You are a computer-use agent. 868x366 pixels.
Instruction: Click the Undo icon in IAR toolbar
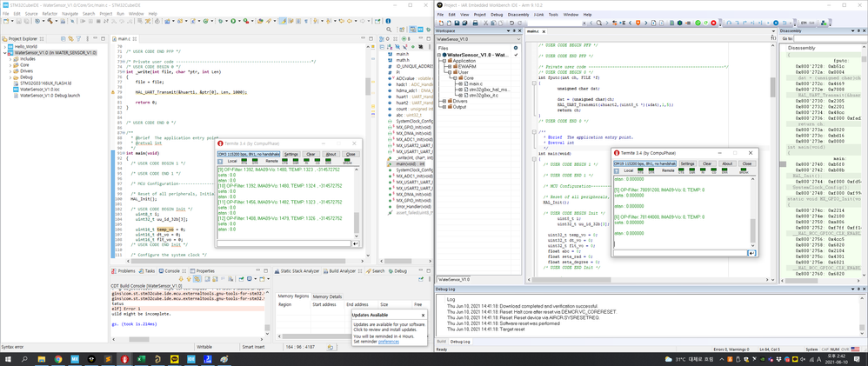[511, 23]
